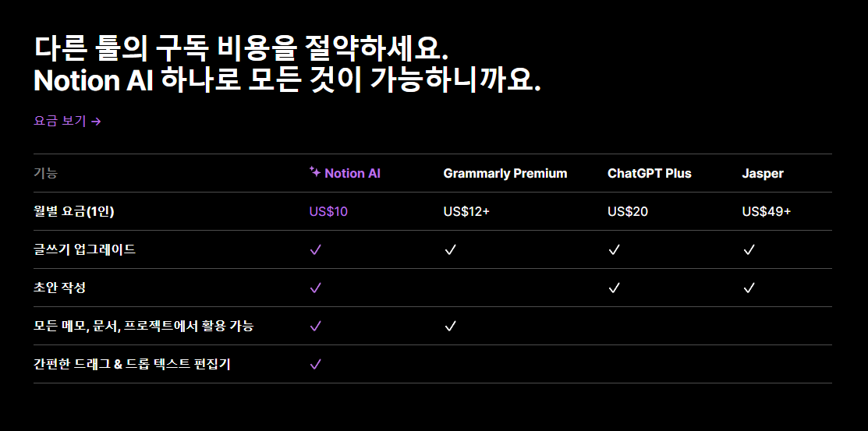Click the 월별 요금(1인) row label
The width and height of the screenshot is (868, 431).
click(x=73, y=211)
